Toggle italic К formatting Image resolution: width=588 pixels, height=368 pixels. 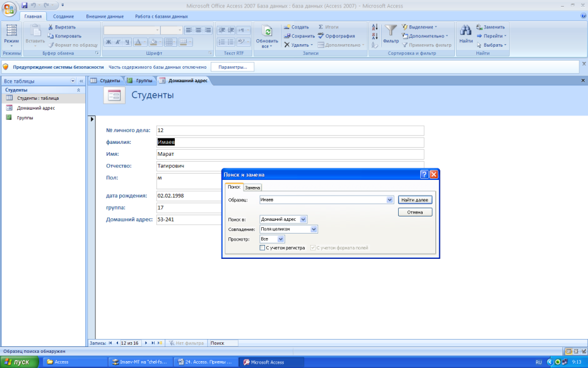[117, 42]
